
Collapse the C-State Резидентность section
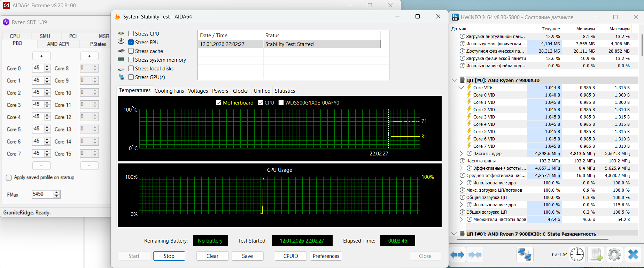[x=454, y=233]
